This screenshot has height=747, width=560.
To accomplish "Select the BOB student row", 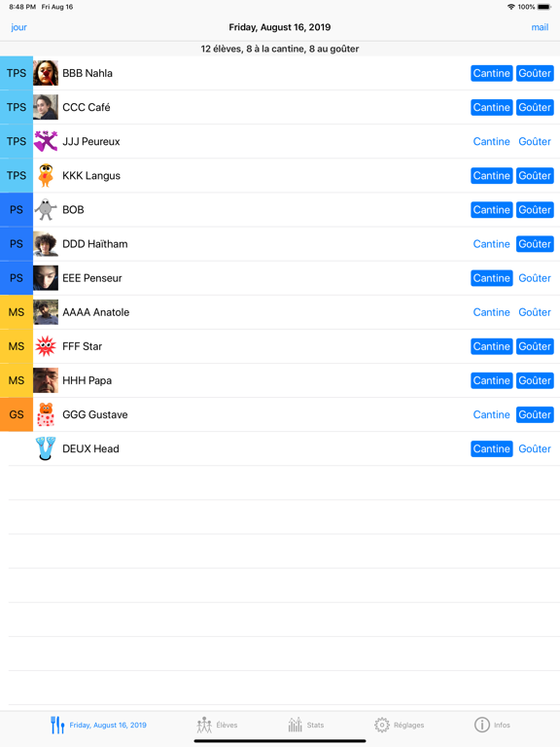I will pos(280,210).
